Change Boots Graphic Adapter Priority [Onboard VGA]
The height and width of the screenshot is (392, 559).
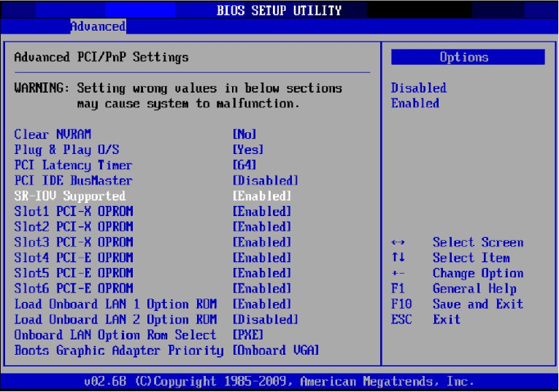click(x=274, y=350)
